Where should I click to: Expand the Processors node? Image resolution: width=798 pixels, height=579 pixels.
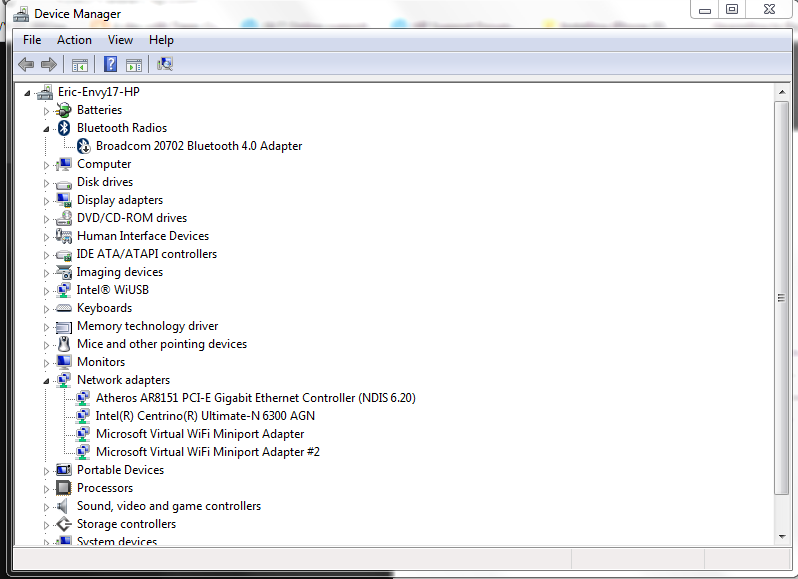point(46,489)
